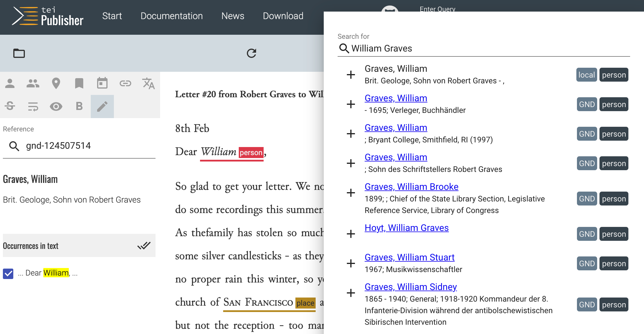644x334 pixels.
Task: Click annotated San Francisco in letter text
Action: point(258,302)
